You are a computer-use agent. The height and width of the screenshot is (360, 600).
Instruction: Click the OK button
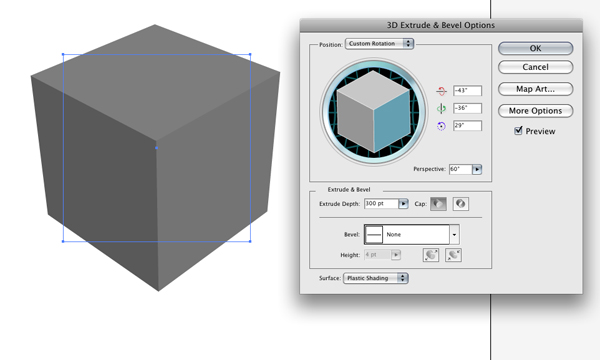point(535,48)
